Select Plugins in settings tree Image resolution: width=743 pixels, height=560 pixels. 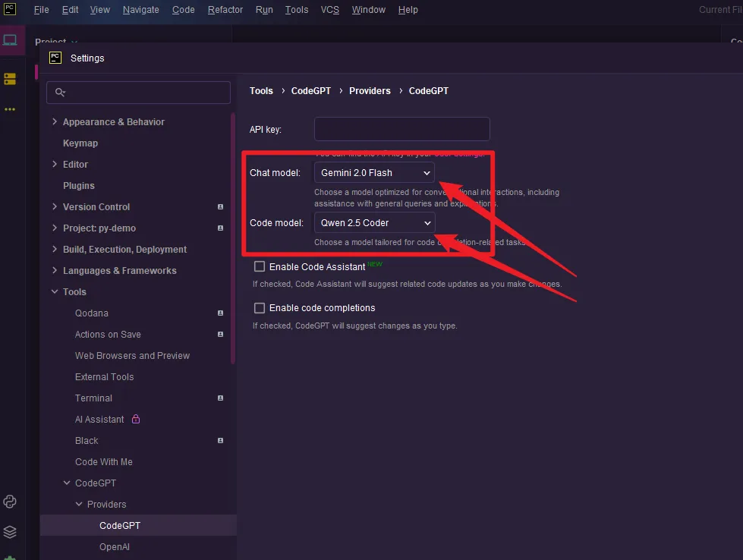[x=79, y=185]
